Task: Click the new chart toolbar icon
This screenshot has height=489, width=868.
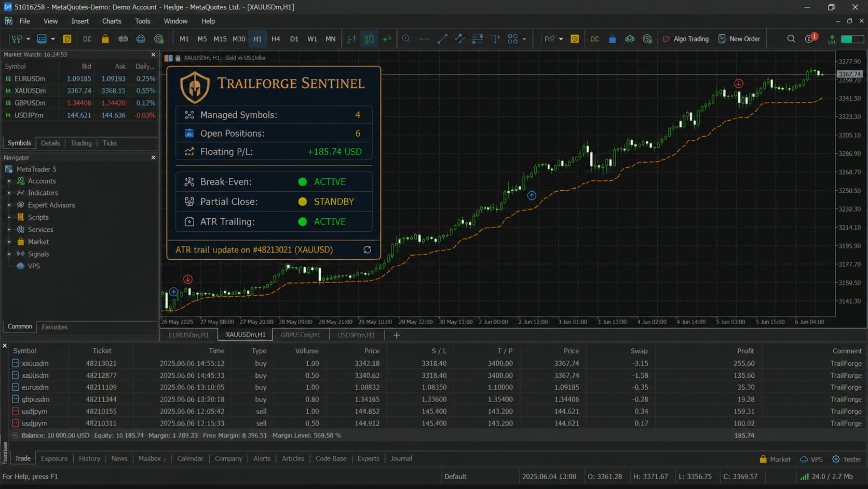Action: pos(17,39)
